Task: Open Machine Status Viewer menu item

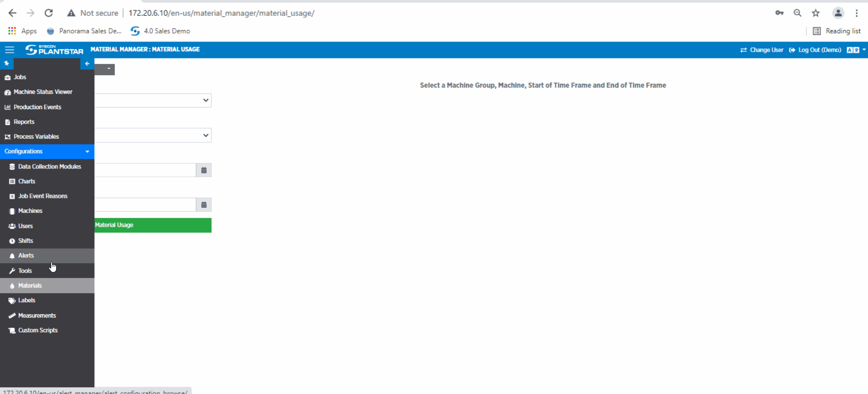Action: click(x=47, y=92)
